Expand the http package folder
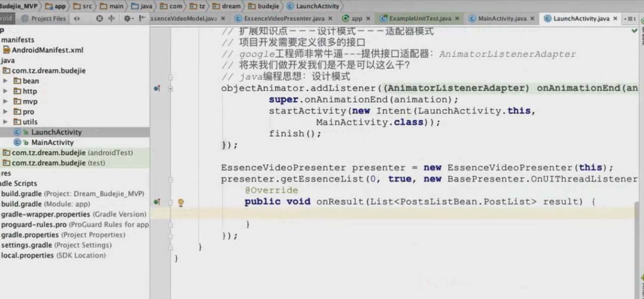 6,91
